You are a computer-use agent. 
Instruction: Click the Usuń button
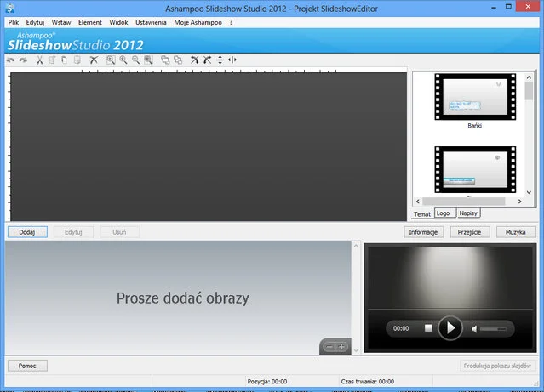click(x=120, y=232)
